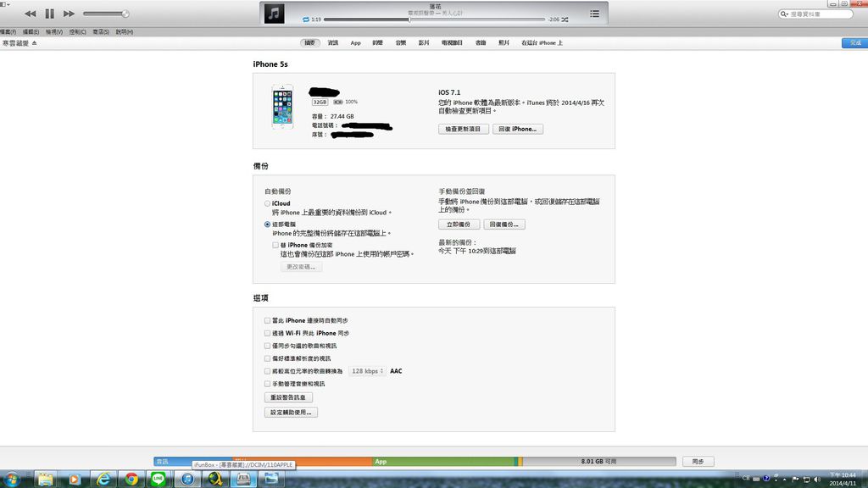Image resolution: width=868 pixels, height=488 pixels.
Task: Open the Up Next list icon
Action: [x=594, y=14]
